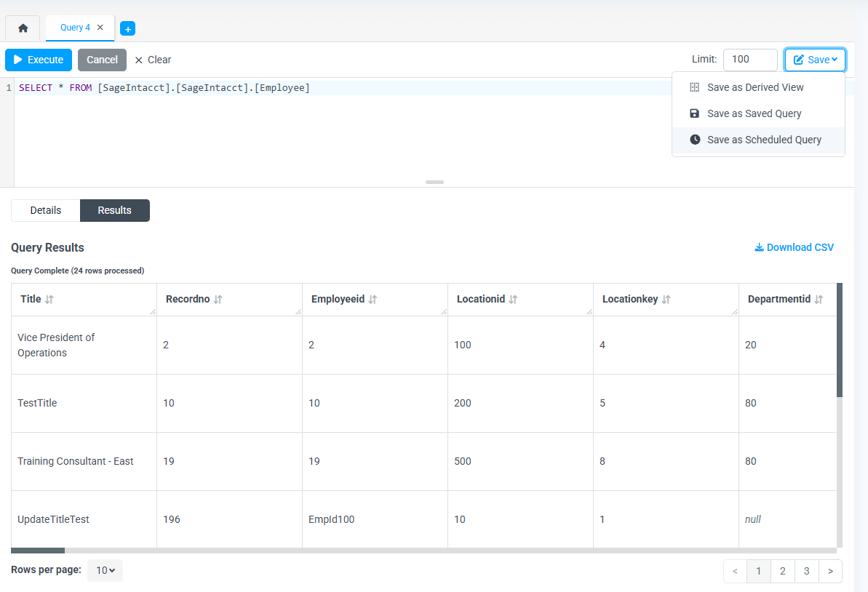This screenshot has width=868, height=592.
Task: Switch to the Details tab
Action: point(45,210)
